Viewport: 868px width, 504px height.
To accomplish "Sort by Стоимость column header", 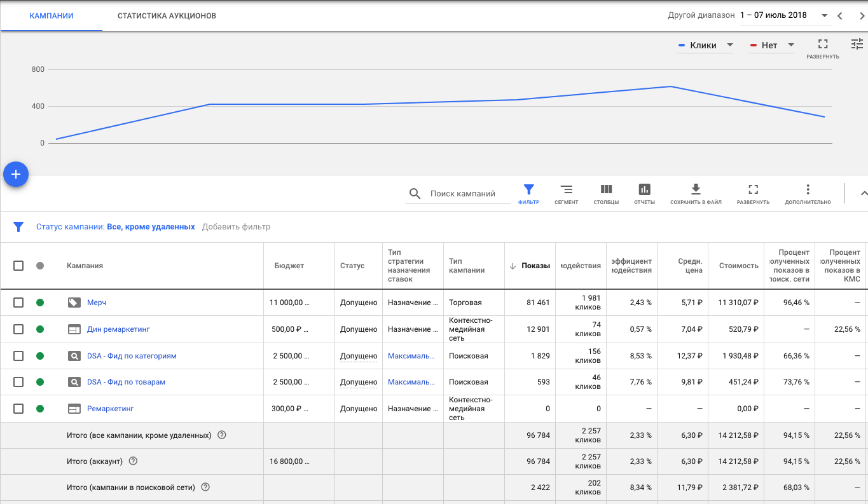I will [739, 266].
